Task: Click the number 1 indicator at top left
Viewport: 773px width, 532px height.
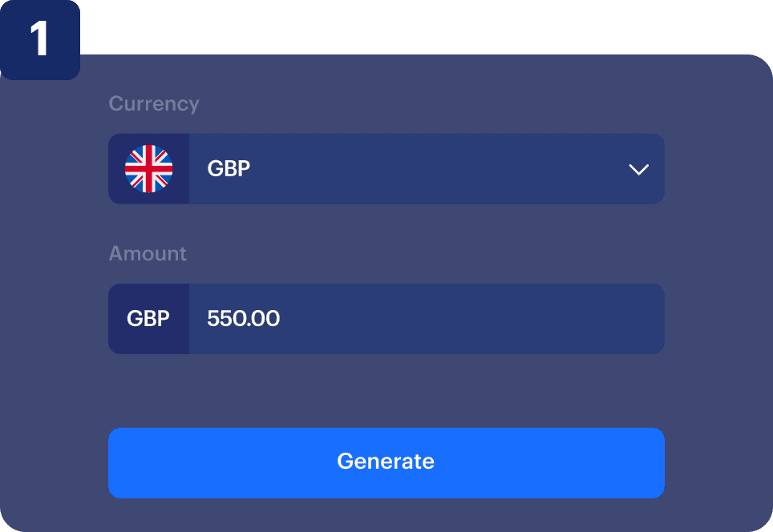Action: pyautogui.click(x=40, y=40)
